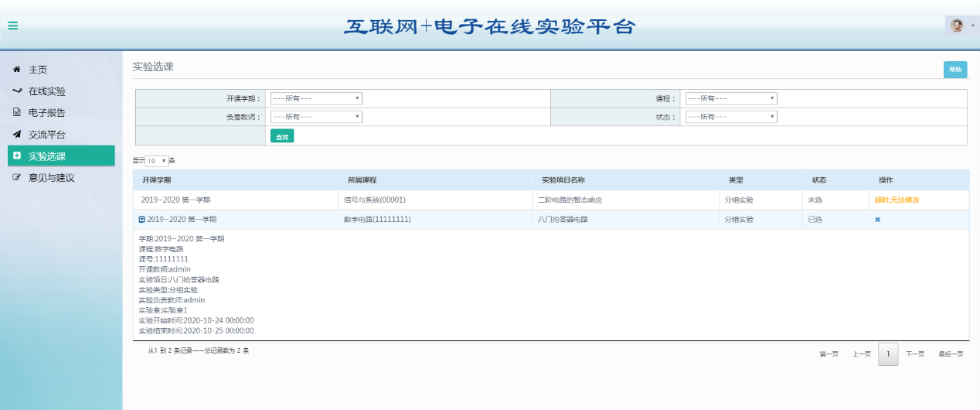Go to 在线实验 in the sidebar
Viewport: 980px width, 410px height.
[47, 91]
